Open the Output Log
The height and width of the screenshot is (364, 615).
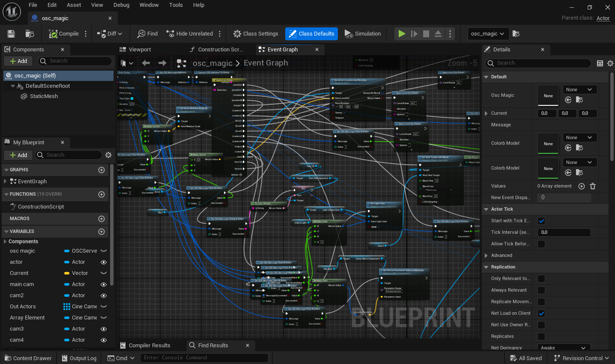click(79, 358)
